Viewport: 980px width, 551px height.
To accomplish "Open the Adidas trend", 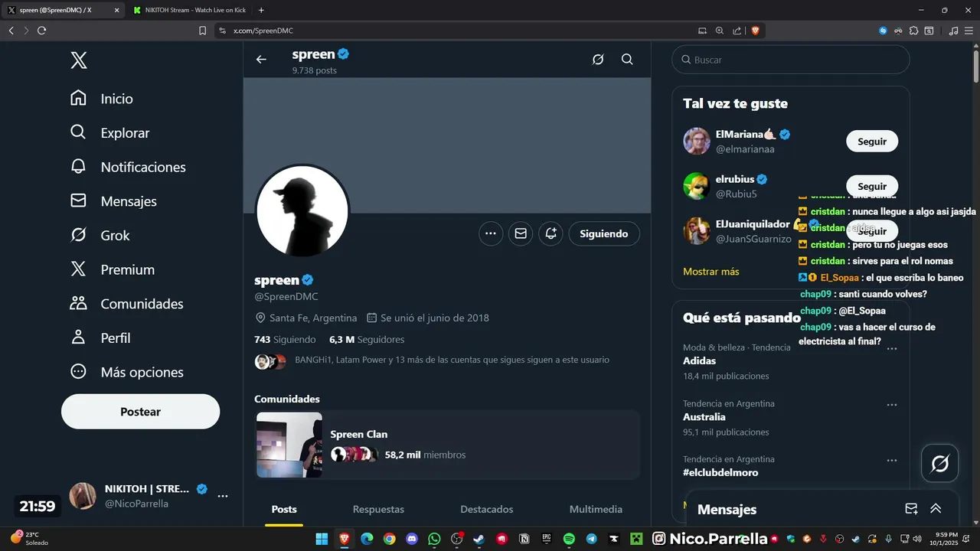I will (x=700, y=360).
